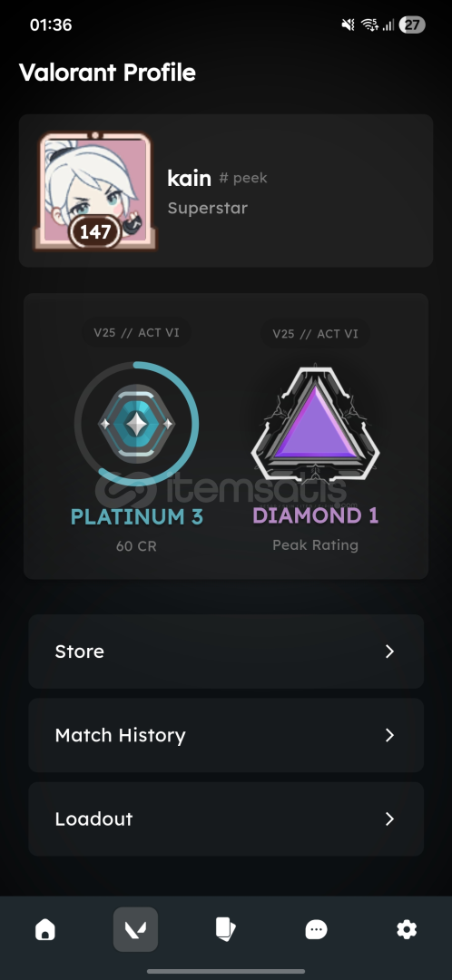
Task: Tap the V25 // ACT VI label above Diamond
Action: coord(315,334)
